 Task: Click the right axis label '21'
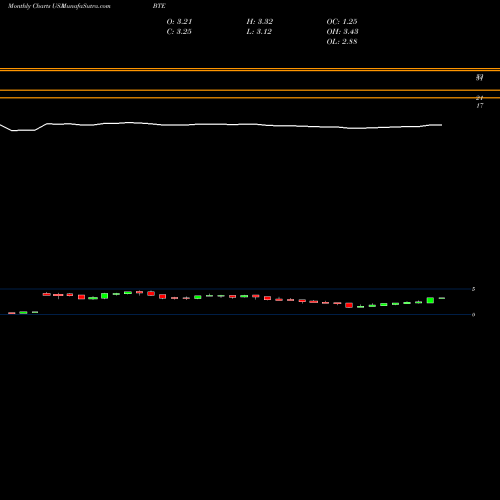[480, 98]
